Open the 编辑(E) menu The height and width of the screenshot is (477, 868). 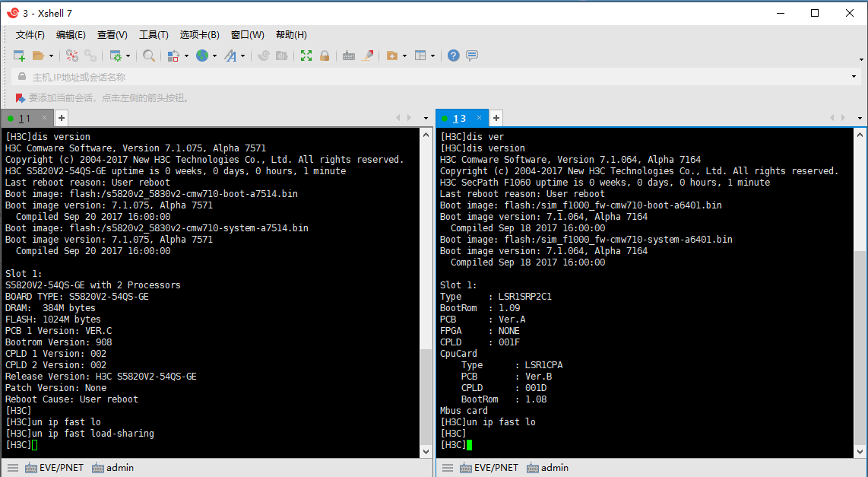(71, 35)
